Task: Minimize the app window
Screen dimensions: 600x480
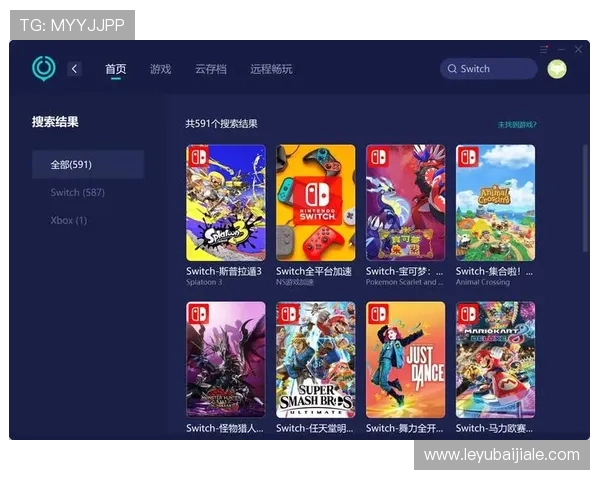Action: (561, 49)
